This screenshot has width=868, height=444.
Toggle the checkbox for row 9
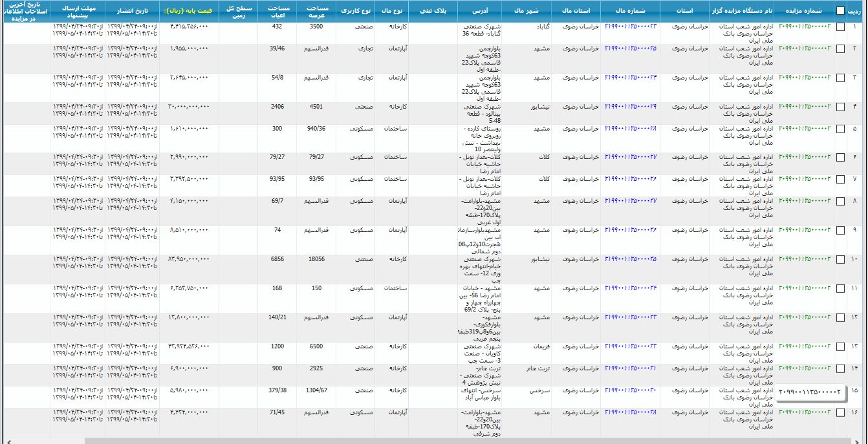pos(840,230)
